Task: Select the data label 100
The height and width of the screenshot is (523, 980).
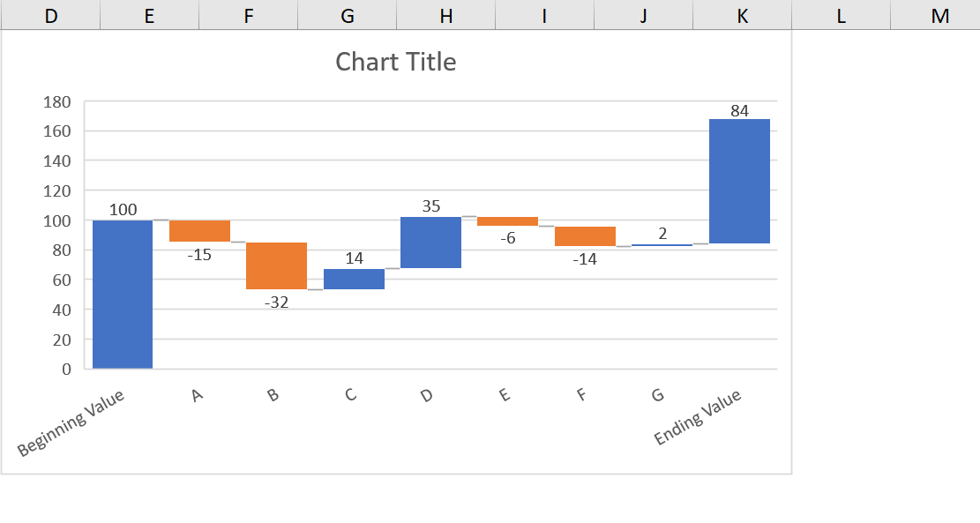Action: [x=123, y=210]
